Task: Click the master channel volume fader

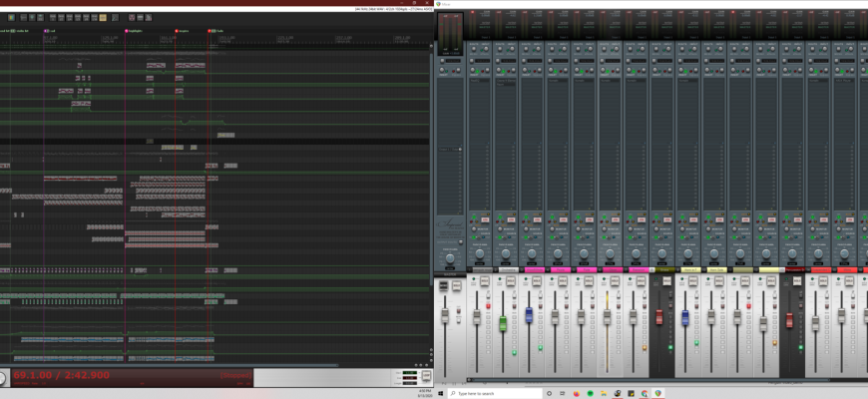Action: click(445, 315)
